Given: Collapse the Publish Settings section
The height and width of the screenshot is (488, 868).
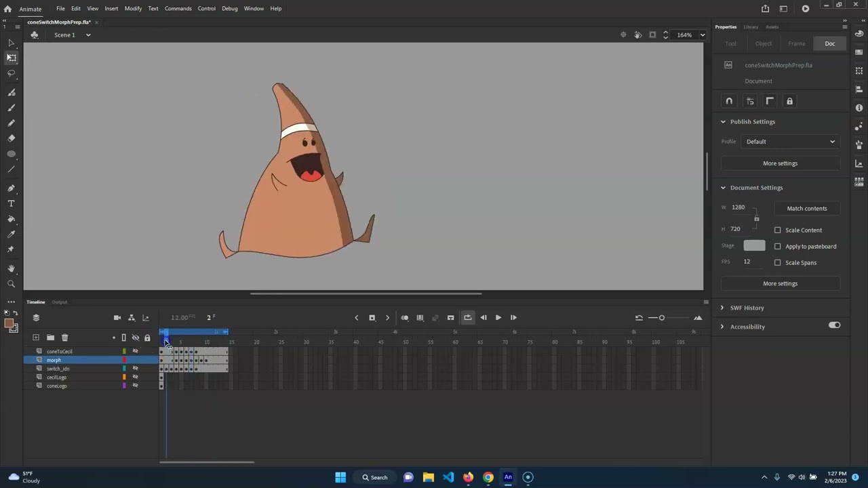Looking at the screenshot, I should pyautogui.click(x=723, y=121).
